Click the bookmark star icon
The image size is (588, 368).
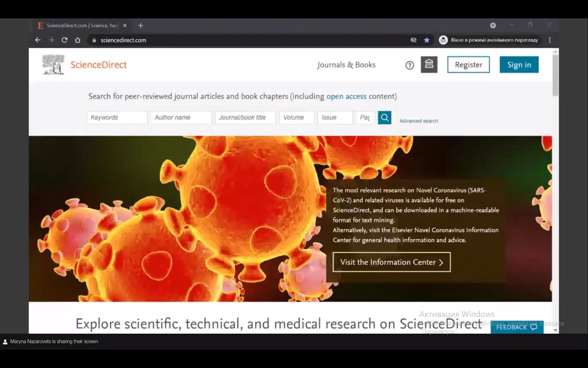tap(427, 40)
